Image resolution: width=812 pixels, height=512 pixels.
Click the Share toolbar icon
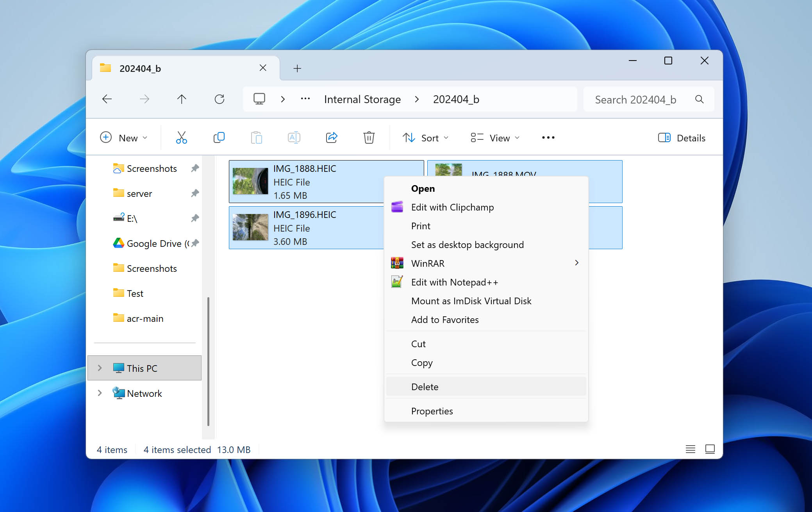[331, 137]
